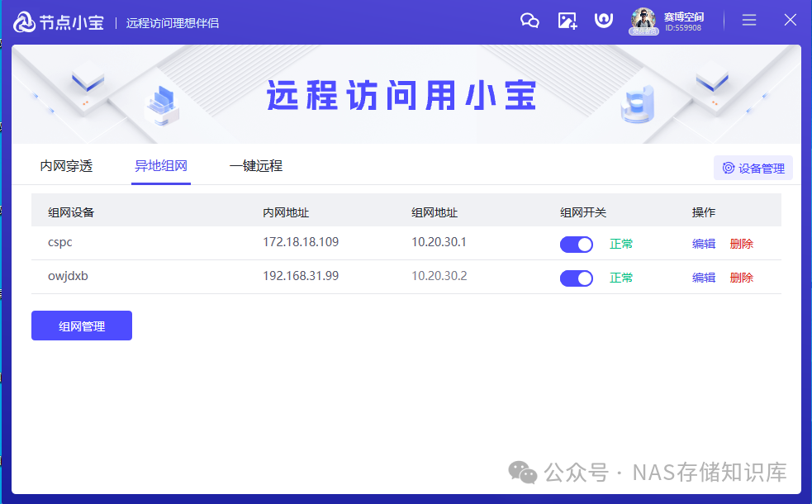
Task: Open the 赛博空间 user avatar
Action: [x=643, y=21]
